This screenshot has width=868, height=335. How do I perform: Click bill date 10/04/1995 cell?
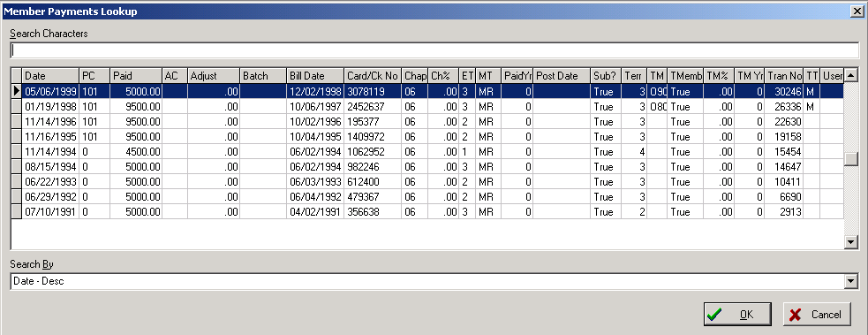(x=315, y=136)
